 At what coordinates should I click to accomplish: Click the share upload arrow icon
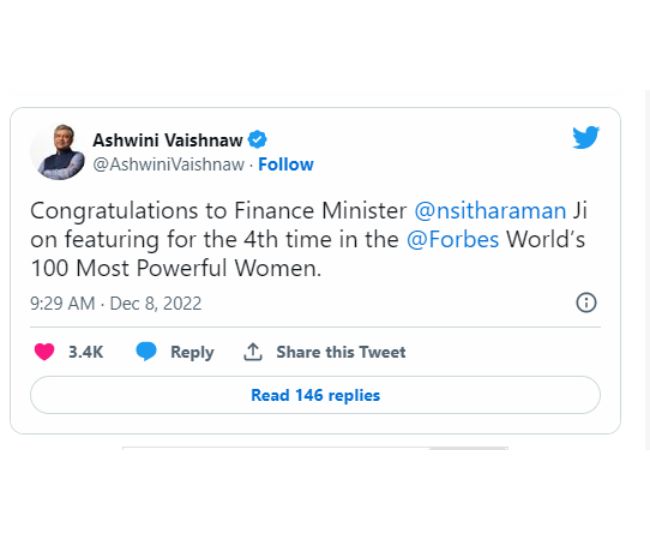pyautogui.click(x=253, y=352)
